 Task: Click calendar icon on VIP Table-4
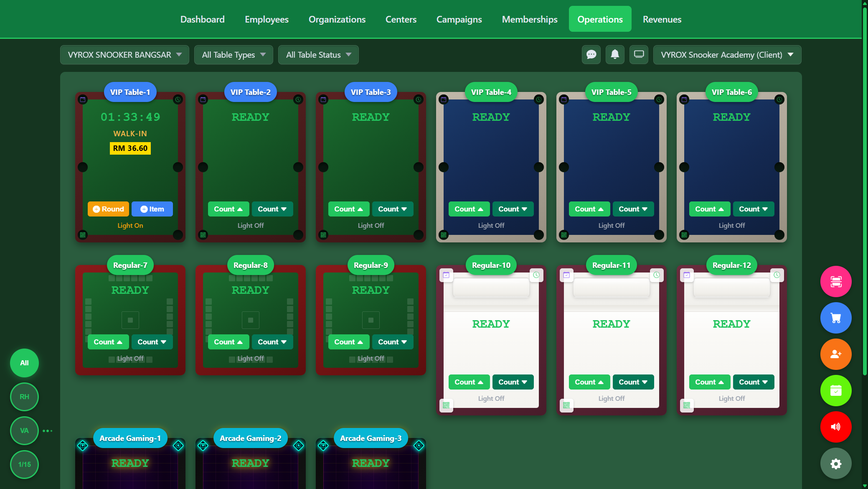[x=444, y=99]
